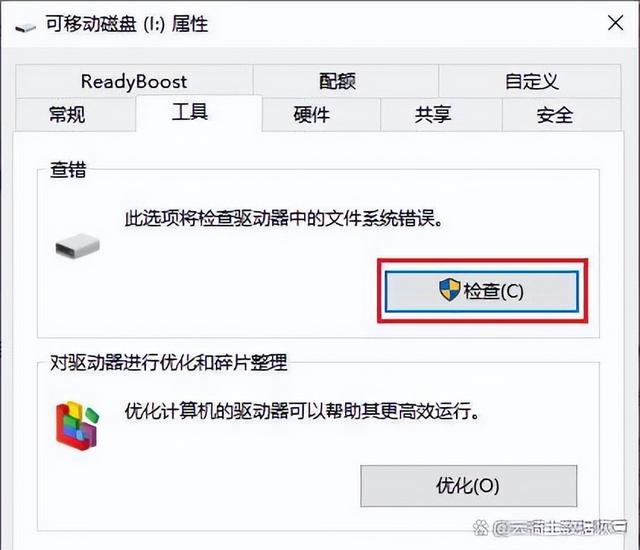Start error check with 检查(C) button
This screenshot has width=640, height=550.
tap(482, 291)
